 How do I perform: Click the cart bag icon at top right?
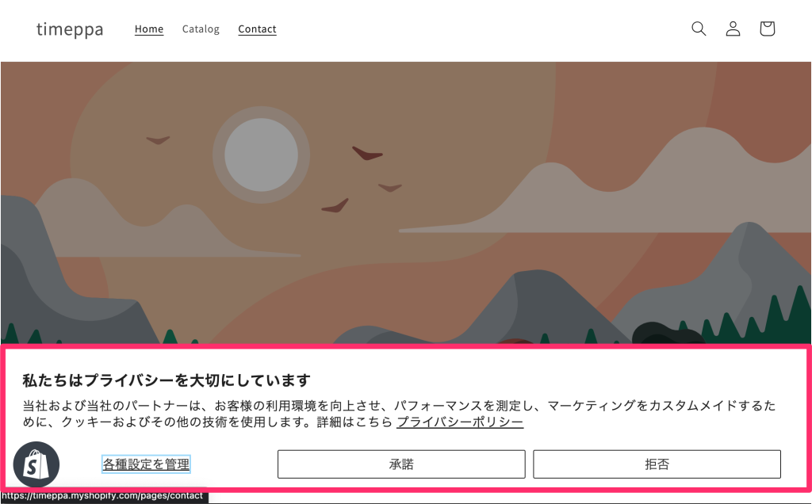tap(767, 29)
